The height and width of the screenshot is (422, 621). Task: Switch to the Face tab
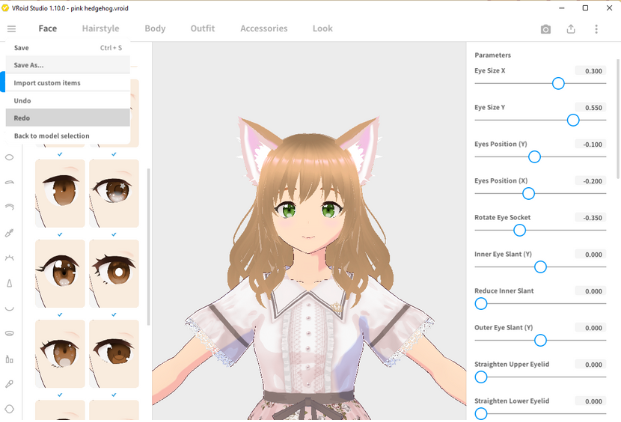48,29
